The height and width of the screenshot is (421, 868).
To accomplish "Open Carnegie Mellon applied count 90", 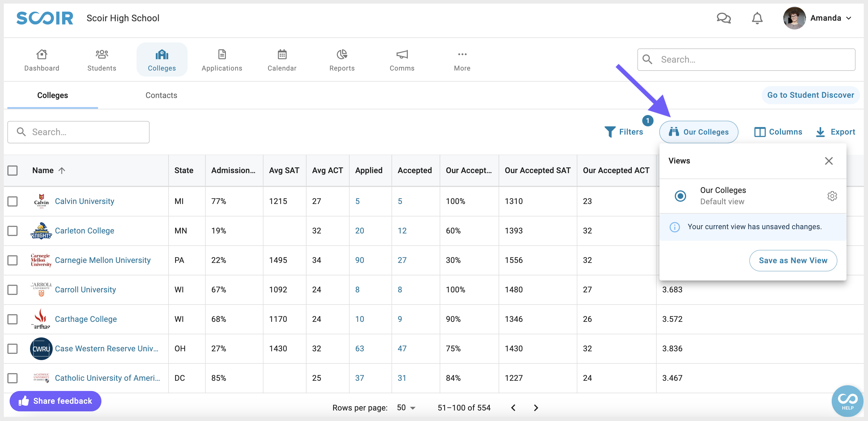I will coord(359,260).
